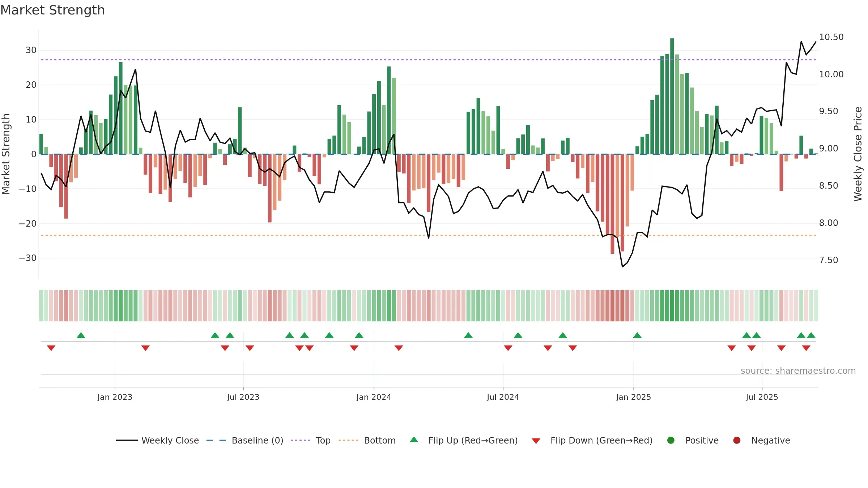Click the black Weekly Close line swatch
Viewport: 868px width, 488px height.
point(127,440)
